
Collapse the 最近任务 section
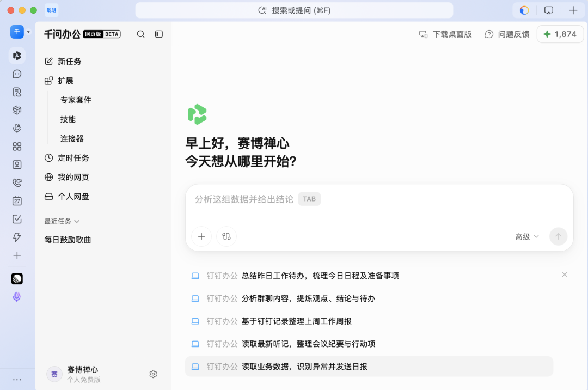62,221
